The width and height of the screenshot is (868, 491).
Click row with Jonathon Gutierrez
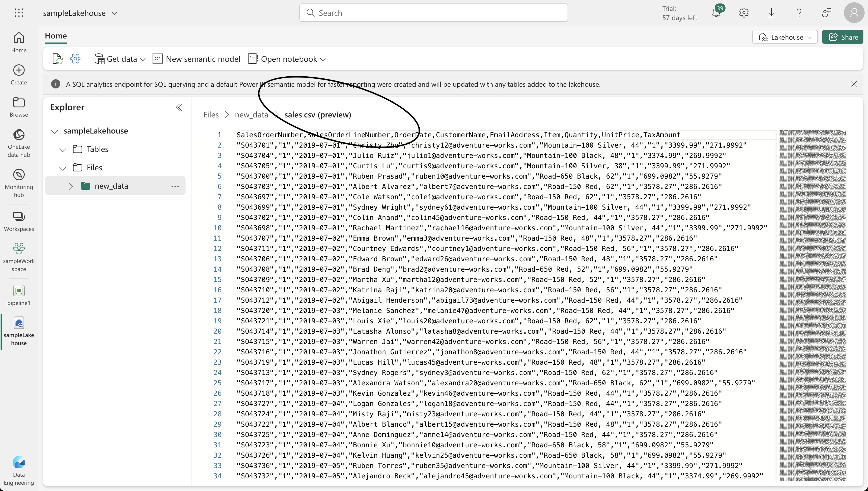point(491,352)
